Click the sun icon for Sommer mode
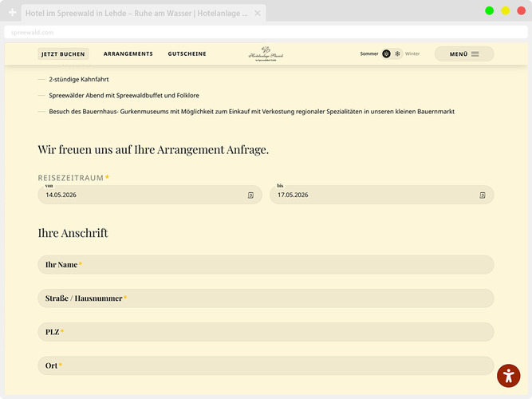This screenshot has height=399, width=532. point(386,54)
